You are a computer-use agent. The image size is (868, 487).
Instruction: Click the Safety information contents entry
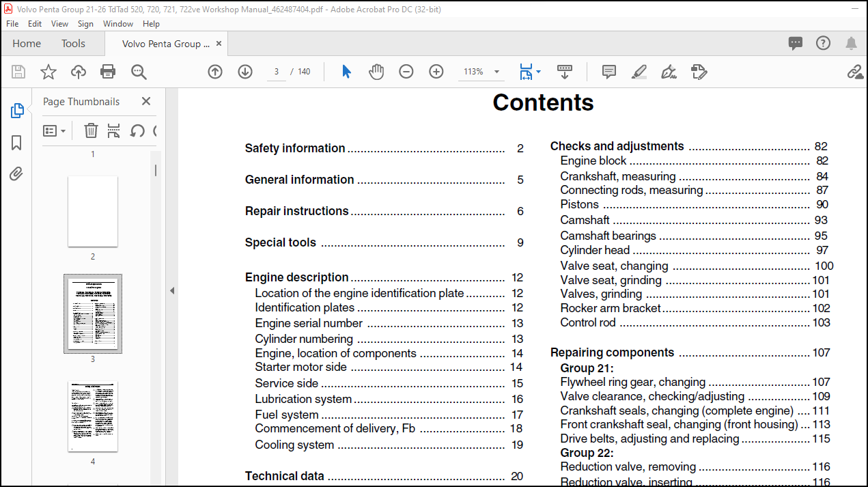(x=384, y=148)
